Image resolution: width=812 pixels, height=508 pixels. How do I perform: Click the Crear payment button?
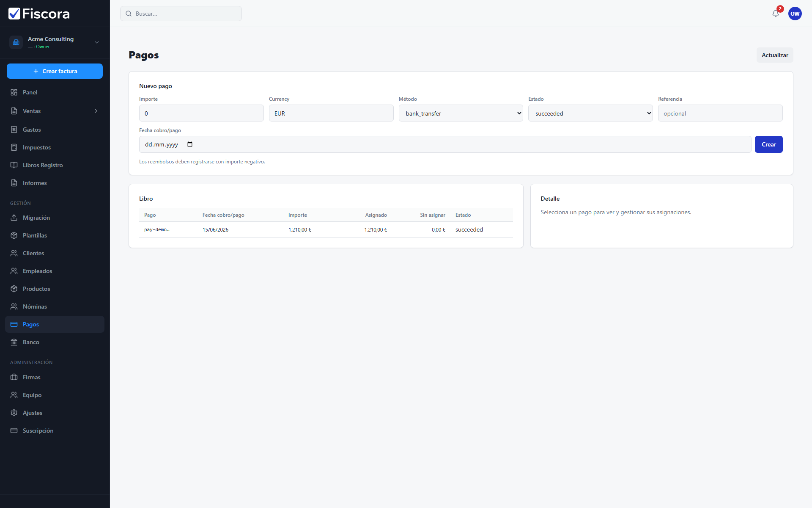(768, 144)
